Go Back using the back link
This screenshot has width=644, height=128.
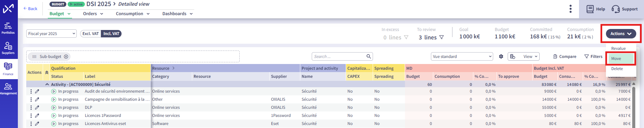point(30,9)
